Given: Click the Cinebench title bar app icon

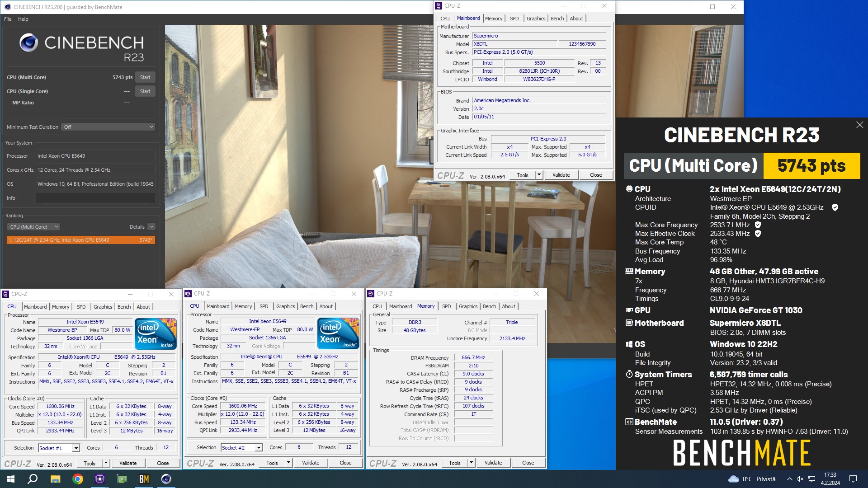Looking at the screenshot, I should coord(7,7).
